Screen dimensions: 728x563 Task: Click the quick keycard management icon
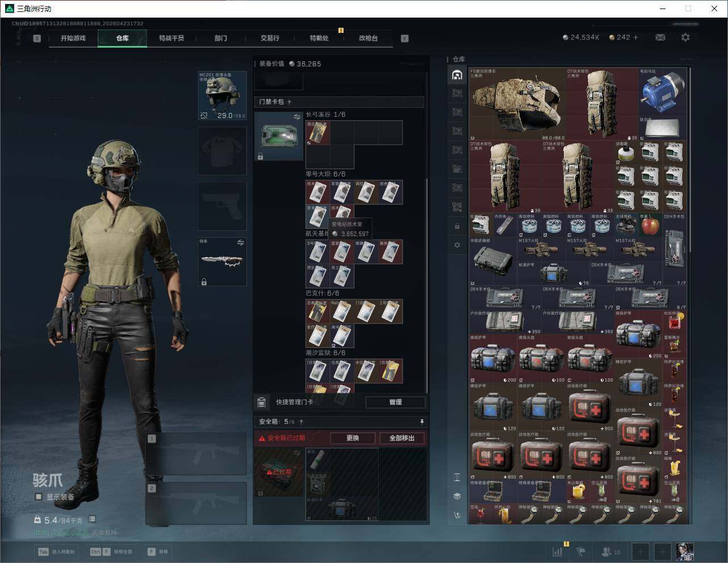[262, 402]
